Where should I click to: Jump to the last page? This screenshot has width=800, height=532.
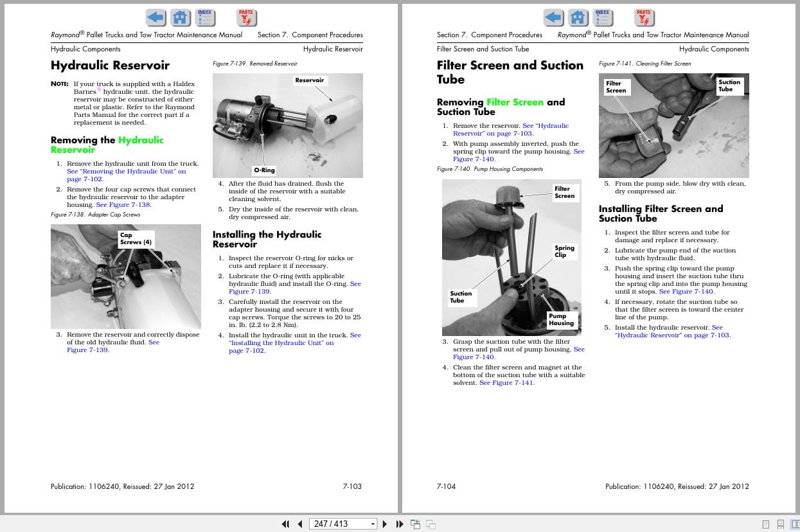pyautogui.click(x=400, y=524)
